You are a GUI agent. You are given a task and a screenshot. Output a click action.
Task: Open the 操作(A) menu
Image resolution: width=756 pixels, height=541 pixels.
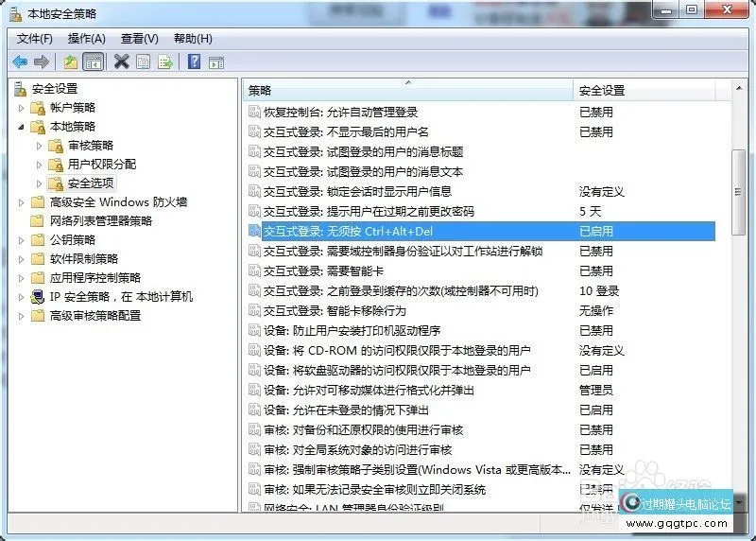(87, 39)
